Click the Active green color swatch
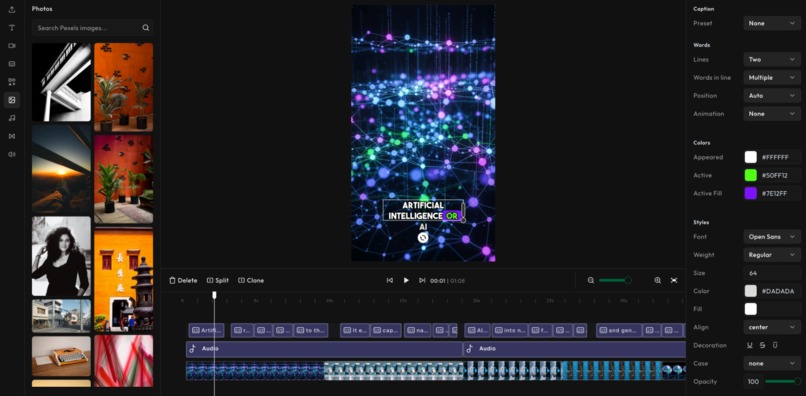Image resolution: width=806 pixels, height=396 pixels. (750, 175)
